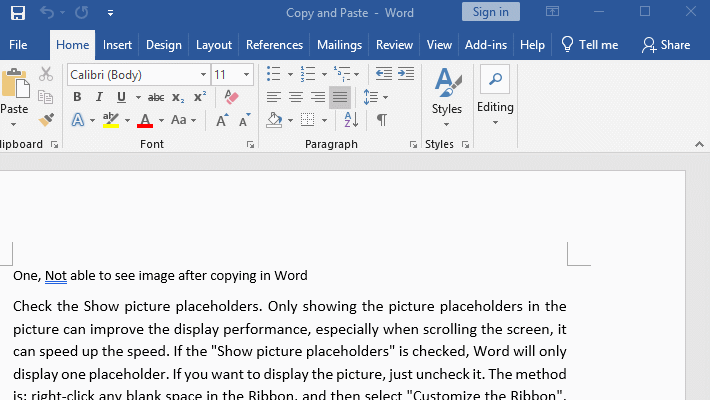Open the Styles gallery
The width and height of the screenshot is (710, 400).
click(x=447, y=97)
